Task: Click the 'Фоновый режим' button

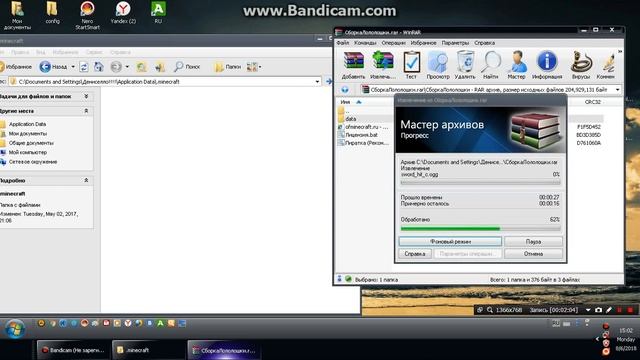Action: (x=450, y=242)
